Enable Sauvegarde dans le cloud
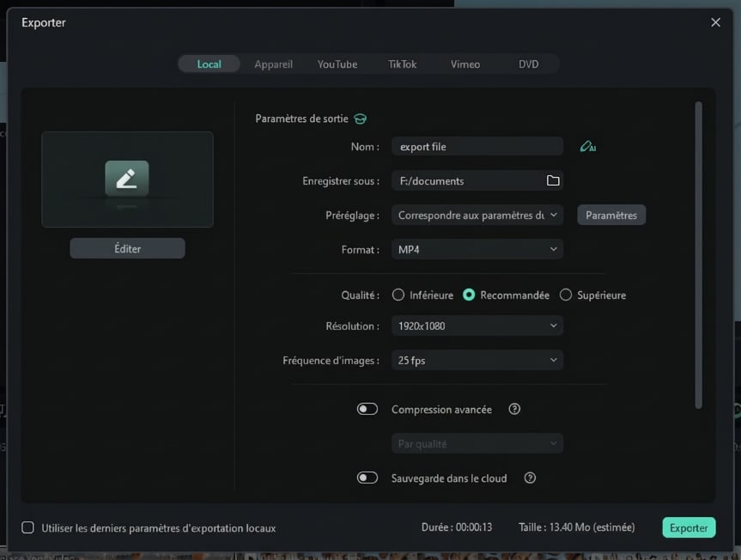This screenshot has height=560, width=741. [367, 478]
